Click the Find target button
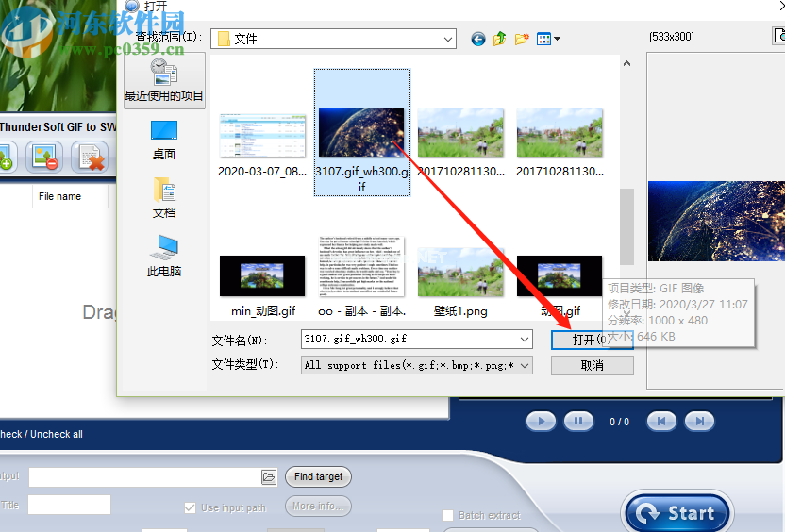Image resolution: width=785 pixels, height=532 pixels. 318,476
